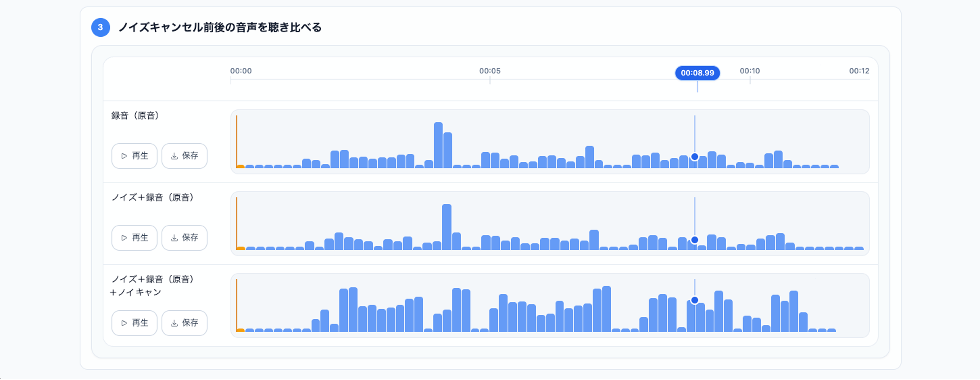The width and height of the screenshot is (980, 380).
Task: Play the 録音（原音） track
Action: tap(134, 156)
